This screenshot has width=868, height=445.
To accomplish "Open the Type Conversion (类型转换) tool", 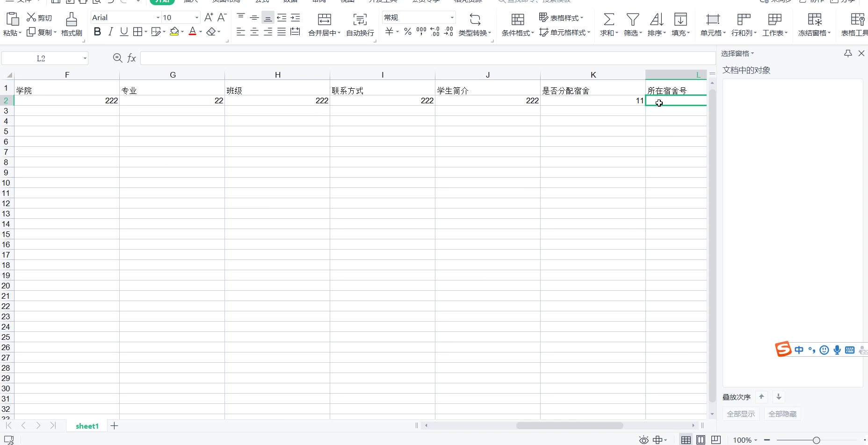I will pyautogui.click(x=475, y=24).
